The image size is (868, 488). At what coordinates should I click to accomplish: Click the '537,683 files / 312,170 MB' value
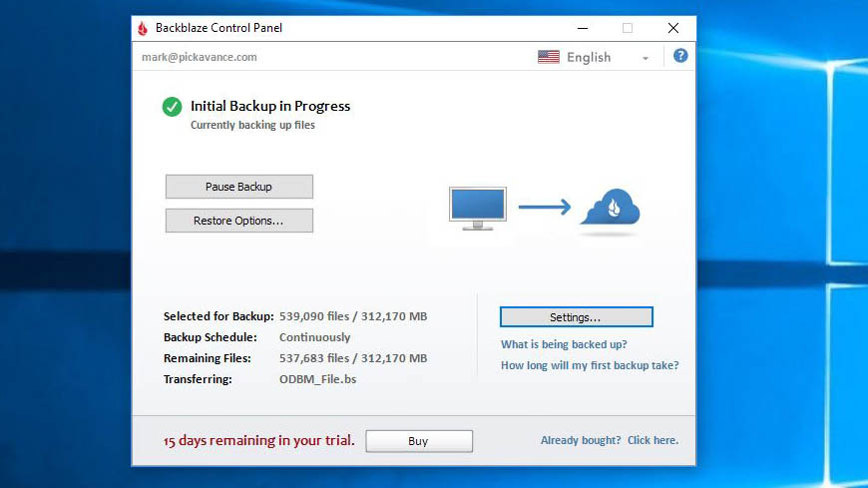pos(353,358)
